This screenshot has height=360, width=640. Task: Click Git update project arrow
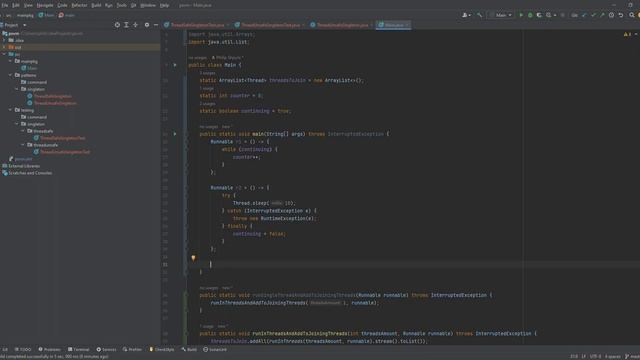click(x=584, y=15)
